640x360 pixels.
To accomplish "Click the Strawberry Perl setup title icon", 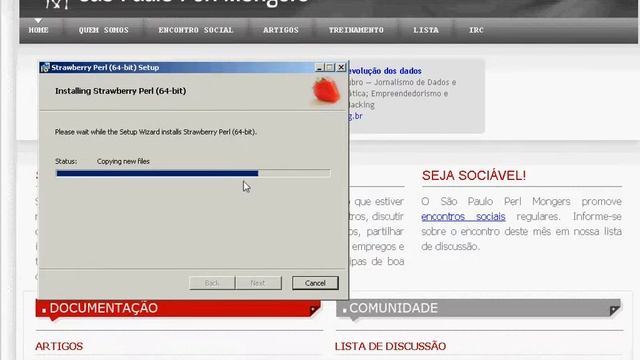I will (45, 67).
